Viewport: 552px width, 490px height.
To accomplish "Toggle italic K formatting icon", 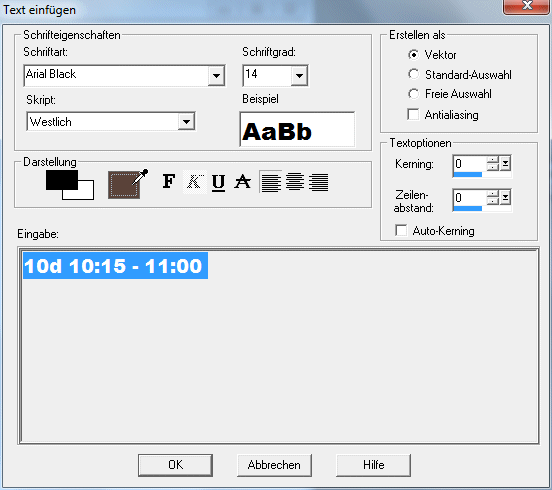I will (194, 182).
